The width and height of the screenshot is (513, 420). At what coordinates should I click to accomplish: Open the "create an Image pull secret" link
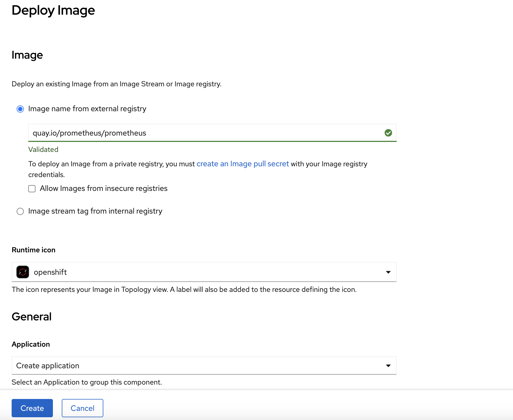pos(242,164)
